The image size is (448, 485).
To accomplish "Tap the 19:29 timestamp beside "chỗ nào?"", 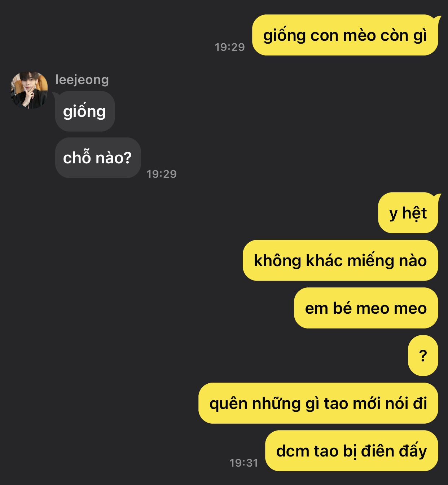I will click(x=162, y=174).
